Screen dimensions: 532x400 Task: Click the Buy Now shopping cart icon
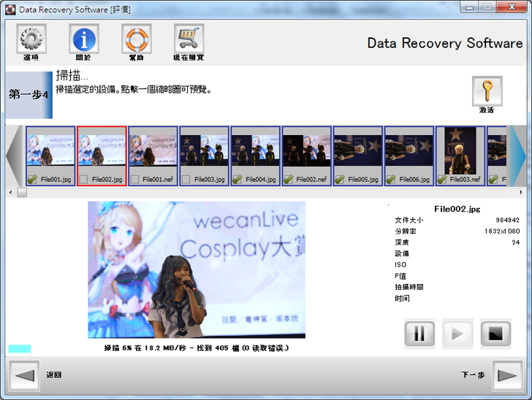pyautogui.click(x=189, y=39)
